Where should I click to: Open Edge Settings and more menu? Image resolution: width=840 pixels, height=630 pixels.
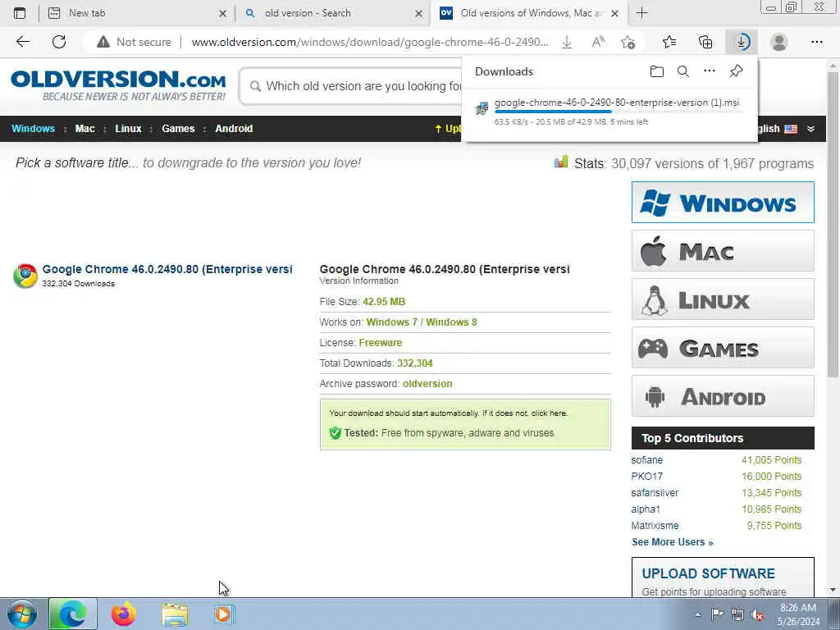tap(816, 42)
